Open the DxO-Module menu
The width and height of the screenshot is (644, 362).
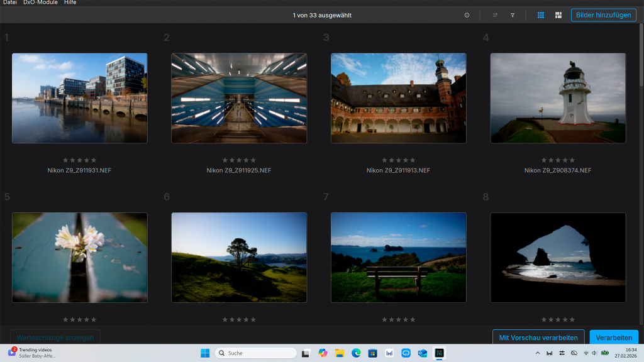click(40, 3)
